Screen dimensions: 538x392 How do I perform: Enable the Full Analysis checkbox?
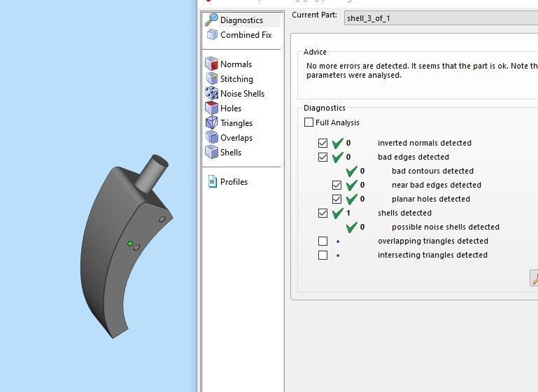click(309, 122)
